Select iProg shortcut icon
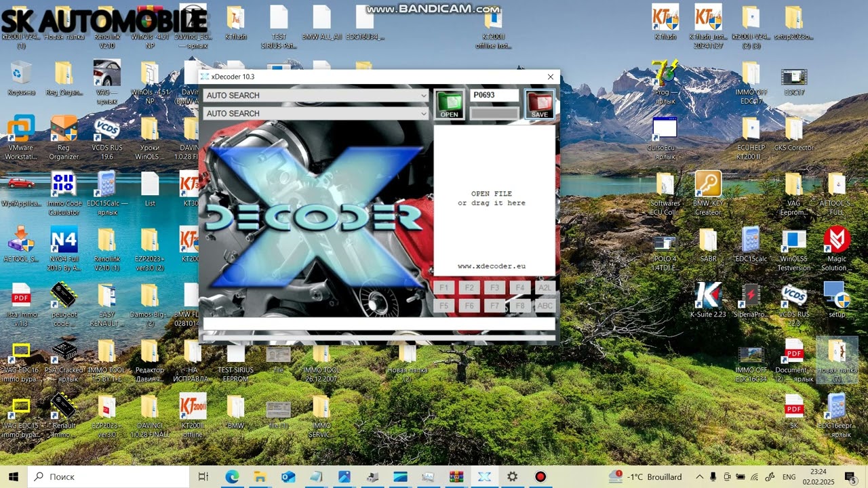Screen dimensions: 868x488 pos(665,83)
